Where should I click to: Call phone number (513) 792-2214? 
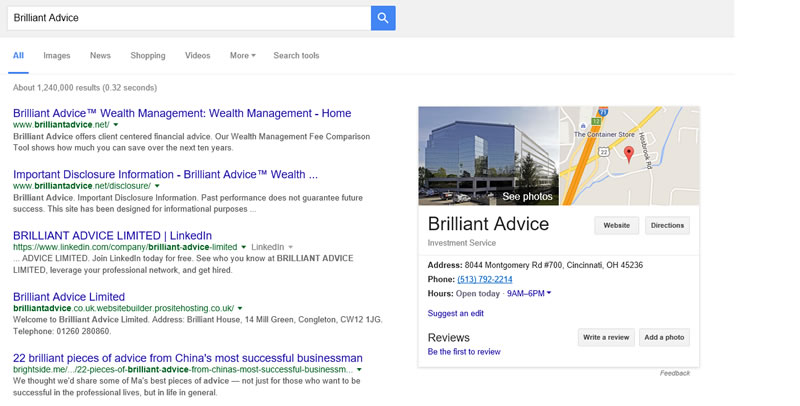(x=485, y=280)
